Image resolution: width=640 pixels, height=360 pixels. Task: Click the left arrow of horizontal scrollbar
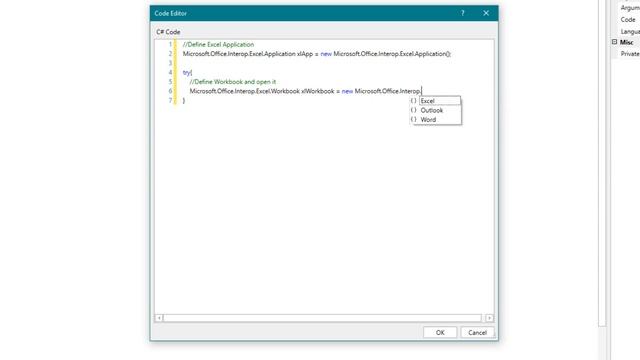[x=159, y=318]
